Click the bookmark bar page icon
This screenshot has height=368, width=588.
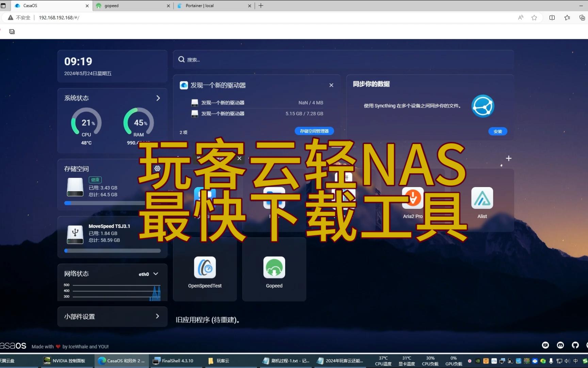(12, 32)
